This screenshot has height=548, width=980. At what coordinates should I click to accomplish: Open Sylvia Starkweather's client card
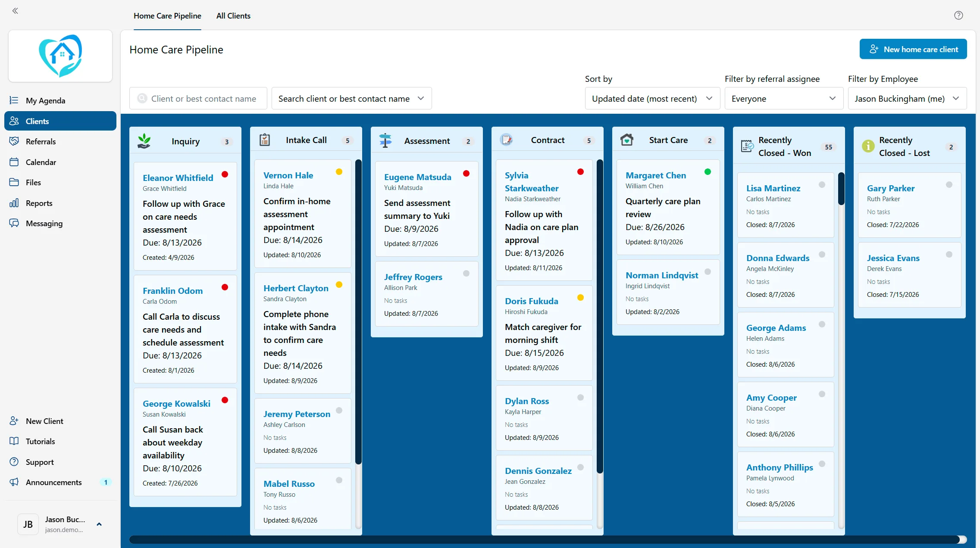tap(544, 220)
